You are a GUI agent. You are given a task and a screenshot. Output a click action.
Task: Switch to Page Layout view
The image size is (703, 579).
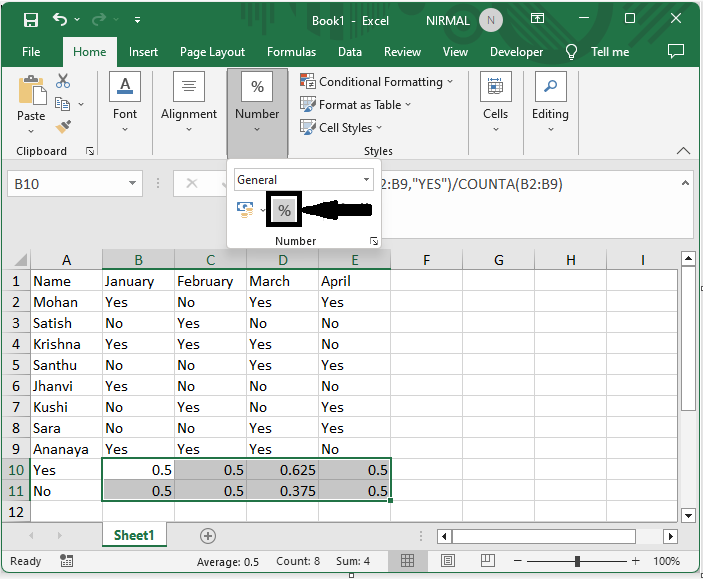450,561
